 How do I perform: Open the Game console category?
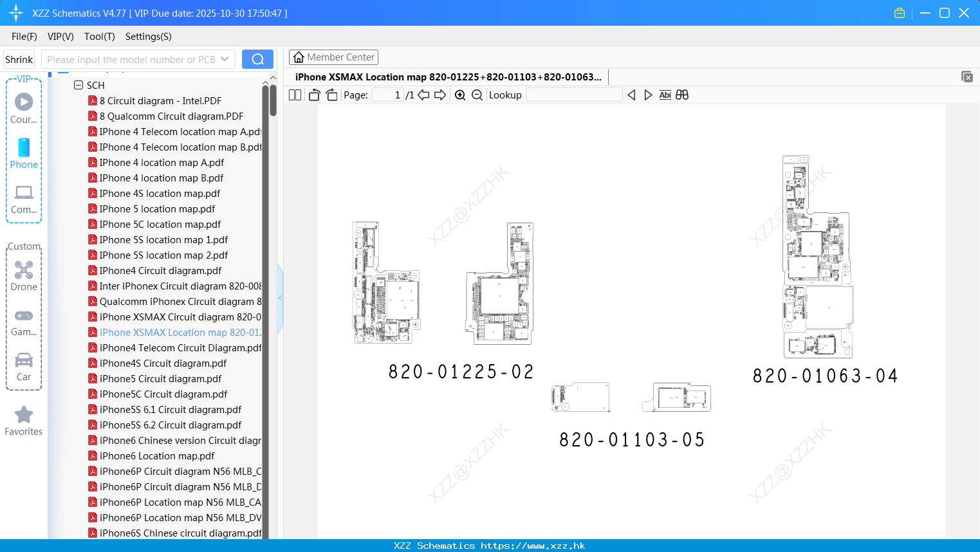point(24,322)
